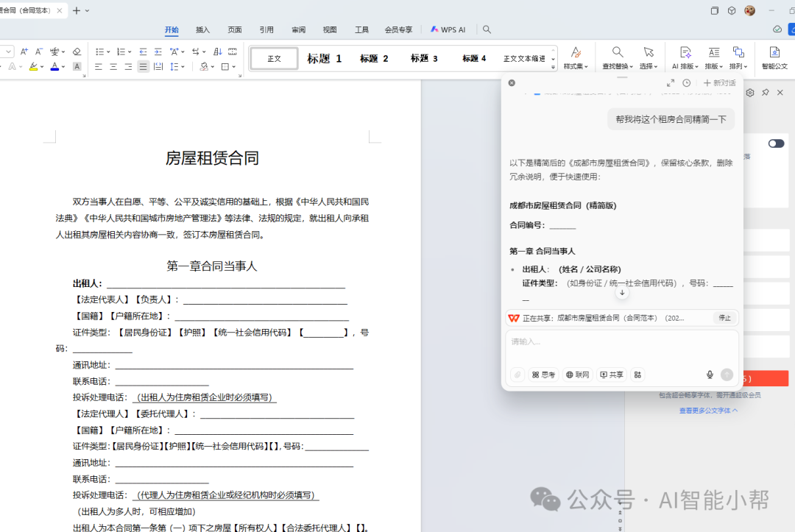This screenshot has height=532, width=795.
Task: Click 停止 to stop sharing
Action: tap(724, 318)
